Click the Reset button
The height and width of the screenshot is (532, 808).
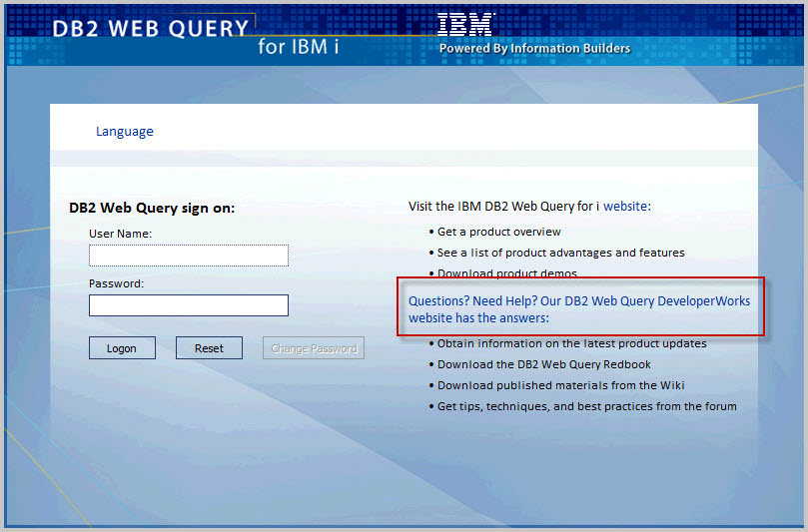[209, 348]
